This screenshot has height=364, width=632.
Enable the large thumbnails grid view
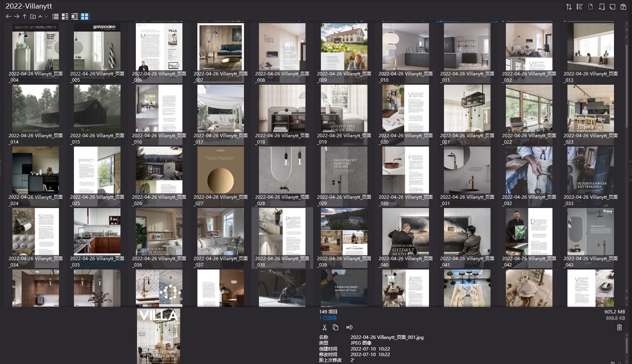[x=85, y=16]
